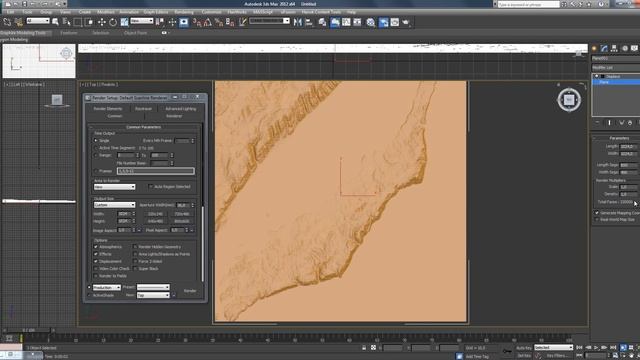Click the Mirror tool icon
The height and width of the screenshot is (360, 640).
tap(298, 22)
